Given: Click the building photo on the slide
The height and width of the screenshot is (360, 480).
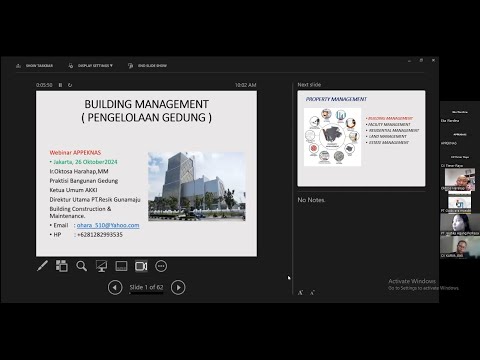Looking at the screenshot, I should 197,186.
